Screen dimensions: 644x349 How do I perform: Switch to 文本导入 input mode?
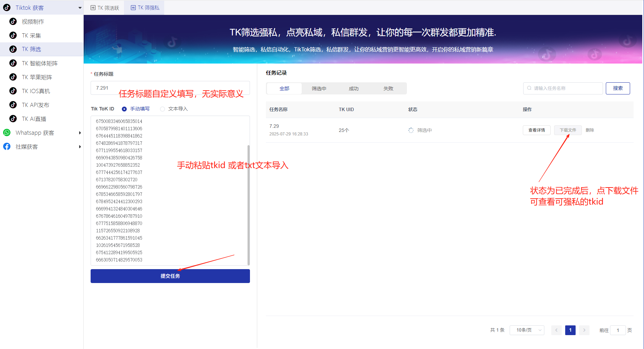pos(162,109)
